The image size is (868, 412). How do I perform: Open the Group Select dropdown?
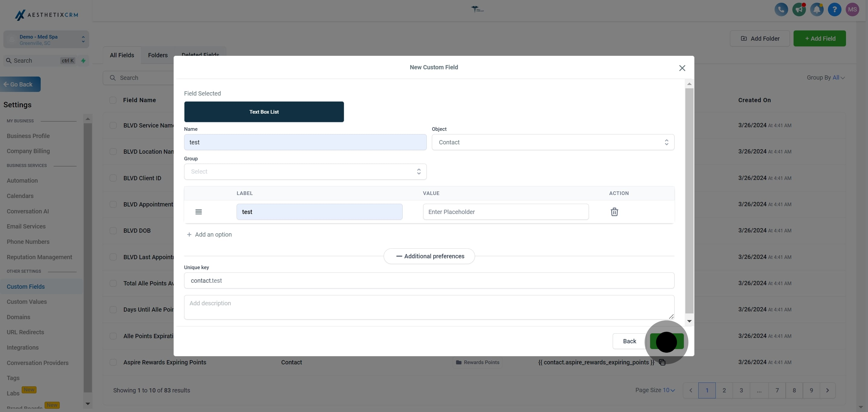(305, 171)
